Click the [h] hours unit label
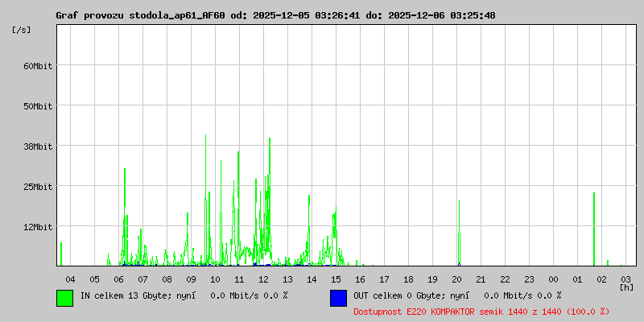 [626, 287]
